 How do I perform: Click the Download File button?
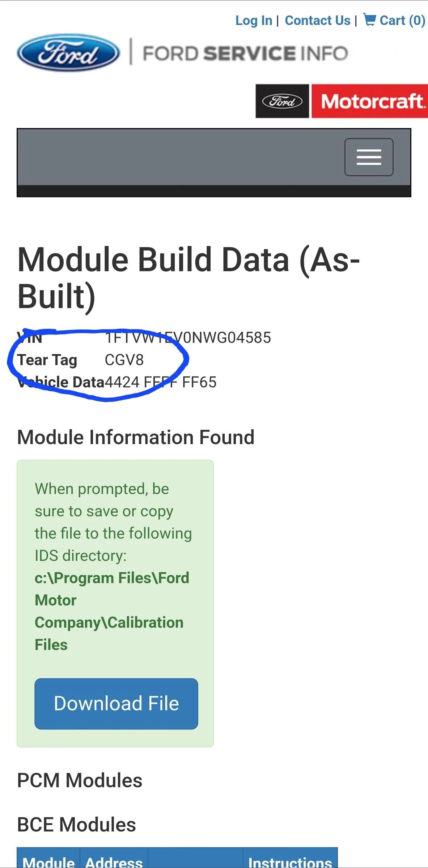116,703
